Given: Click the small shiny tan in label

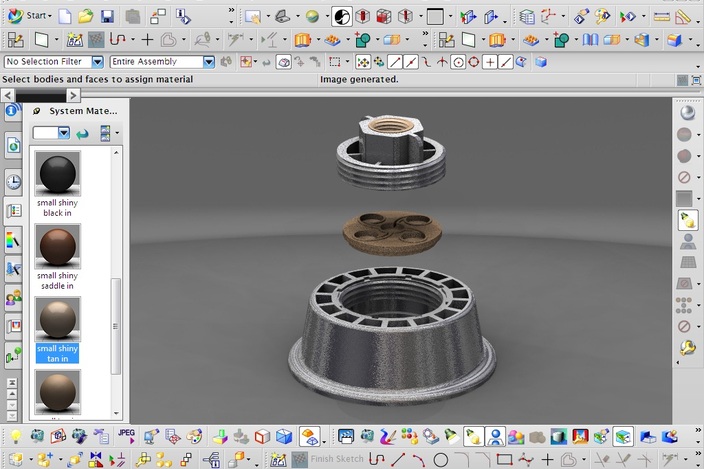Looking at the screenshot, I should (x=57, y=352).
